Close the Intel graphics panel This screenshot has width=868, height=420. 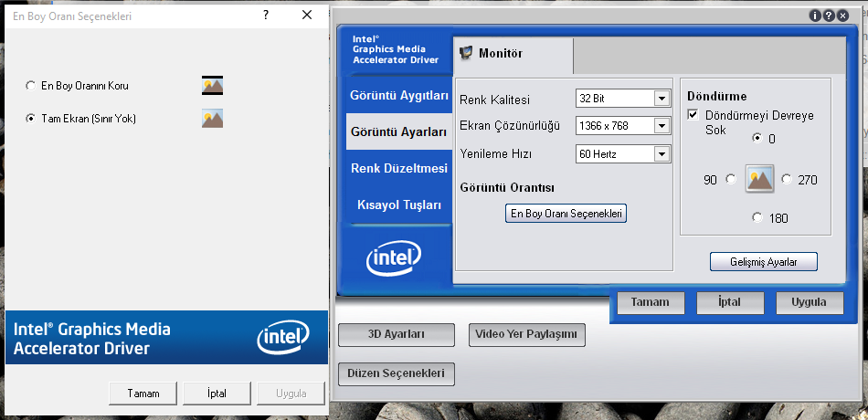(843, 16)
